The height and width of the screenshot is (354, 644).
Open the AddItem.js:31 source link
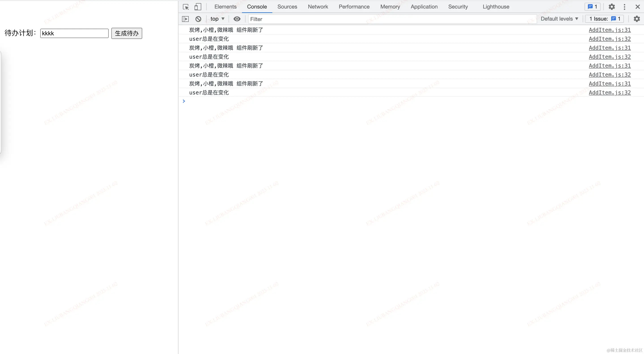coord(610,30)
